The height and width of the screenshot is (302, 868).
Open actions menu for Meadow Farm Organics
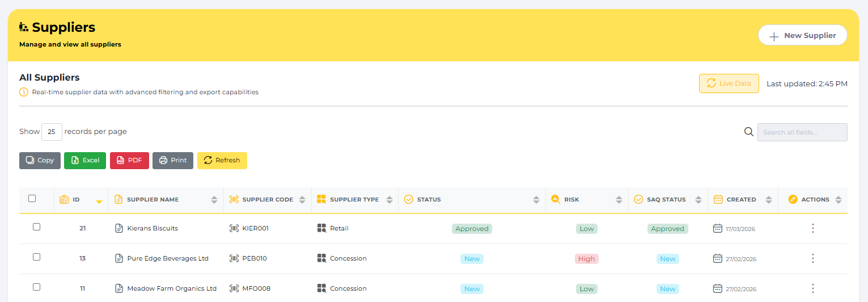(x=812, y=288)
